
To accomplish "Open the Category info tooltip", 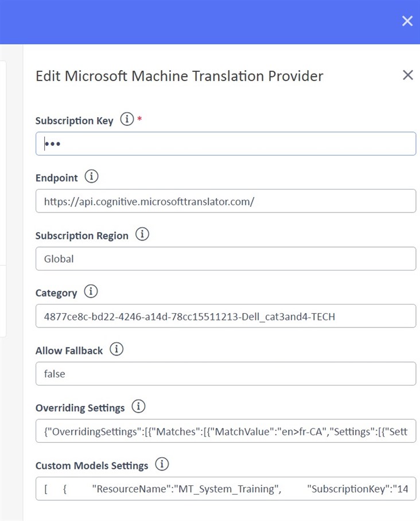I will pos(90,291).
